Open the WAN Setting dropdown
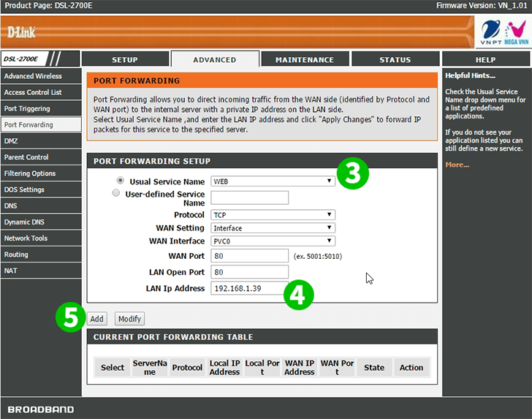The width and height of the screenshot is (532, 419). [273, 228]
